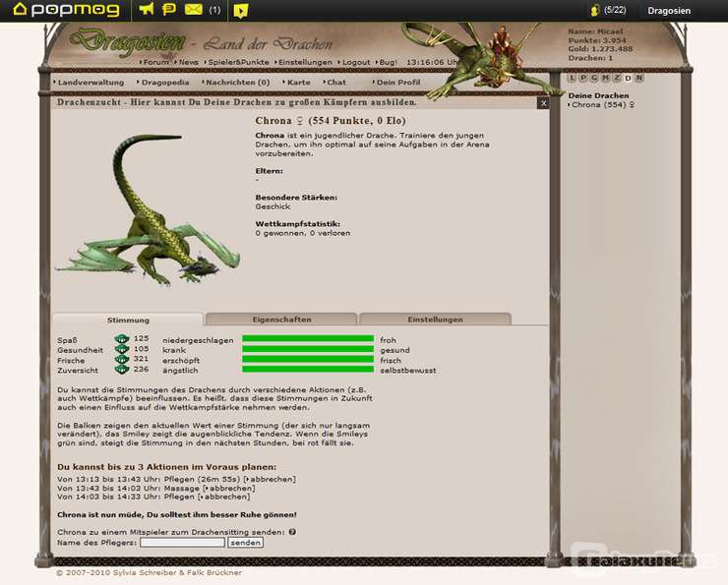
Task: Click the popmog P coin icon
Action: click(x=169, y=9)
